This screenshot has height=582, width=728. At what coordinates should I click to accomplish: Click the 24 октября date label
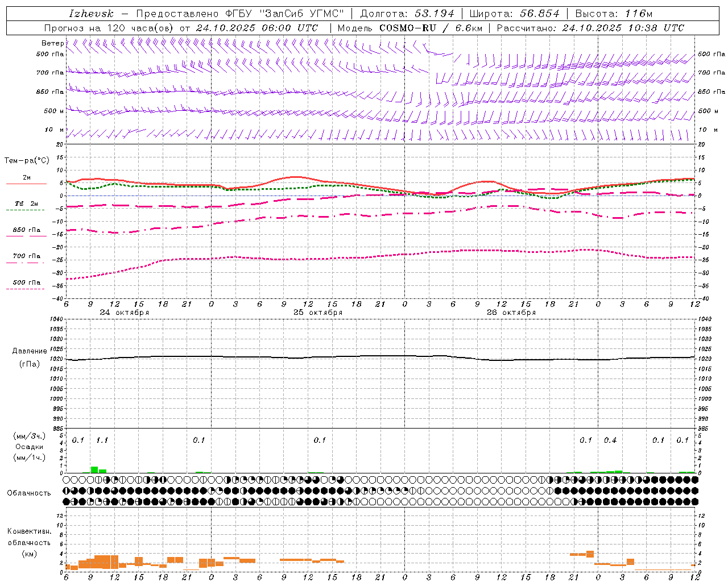tap(125, 313)
